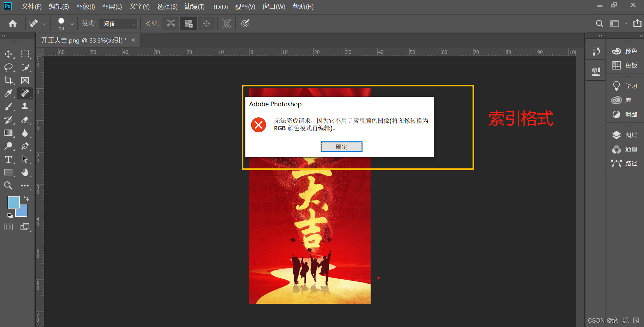Select the History Brush tool
This screenshot has width=644, height=327.
click(8, 120)
